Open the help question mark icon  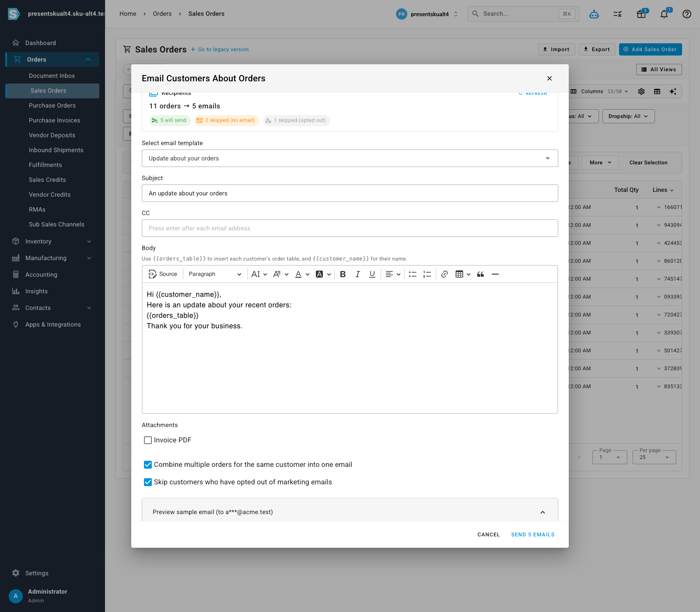click(687, 14)
